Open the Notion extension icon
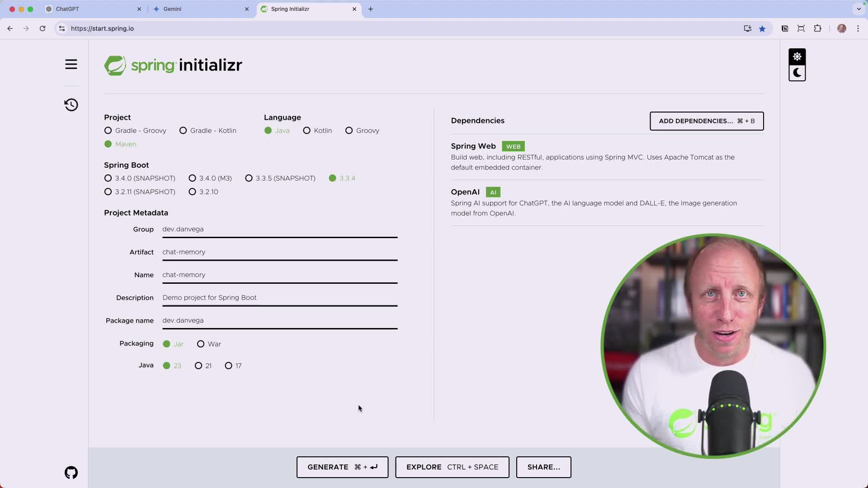 (x=785, y=28)
